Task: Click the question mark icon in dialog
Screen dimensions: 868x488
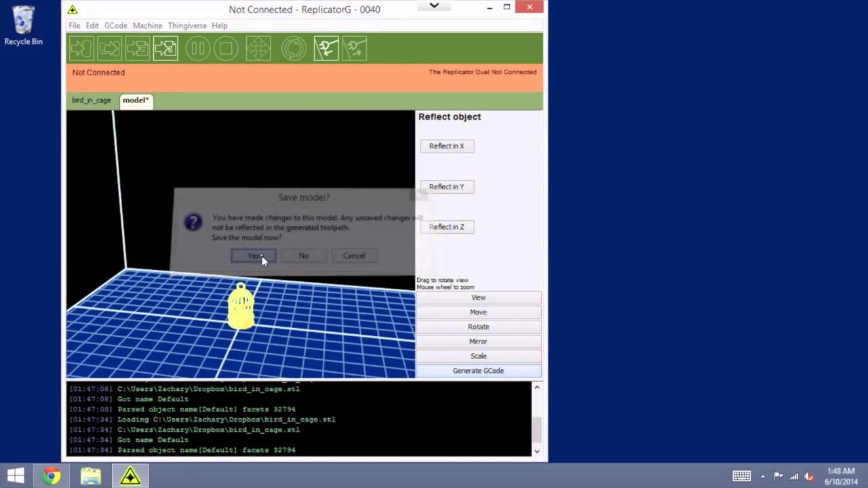Action: pos(193,222)
